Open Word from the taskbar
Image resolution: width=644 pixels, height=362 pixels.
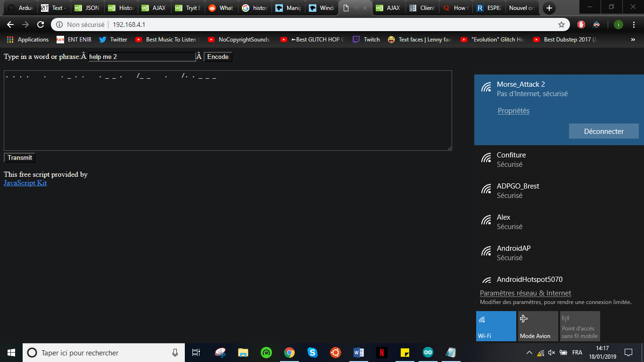358,353
